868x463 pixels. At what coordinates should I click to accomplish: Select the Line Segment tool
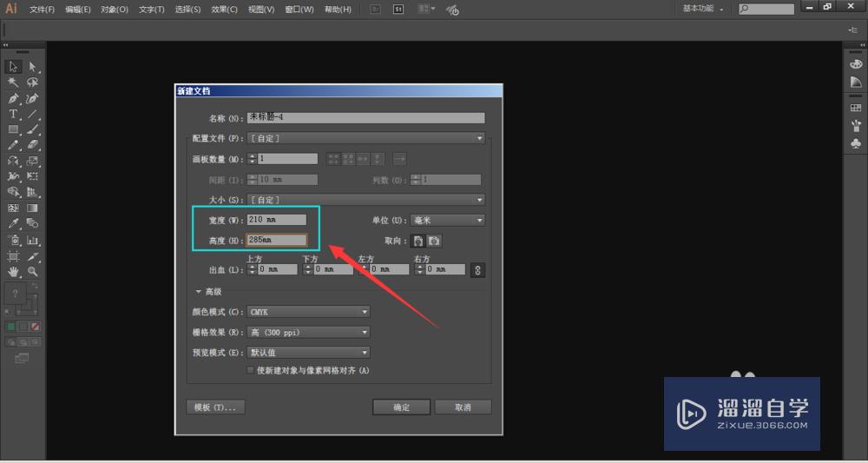tap(33, 114)
